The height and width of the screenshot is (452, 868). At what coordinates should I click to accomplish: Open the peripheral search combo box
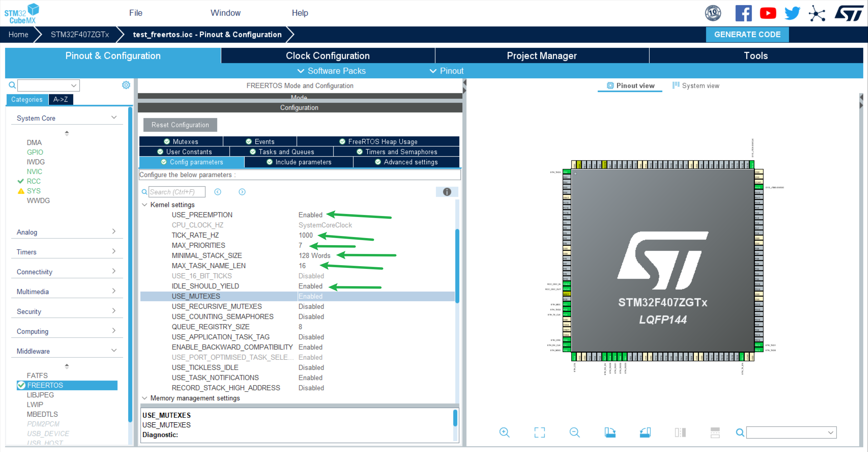pos(48,85)
